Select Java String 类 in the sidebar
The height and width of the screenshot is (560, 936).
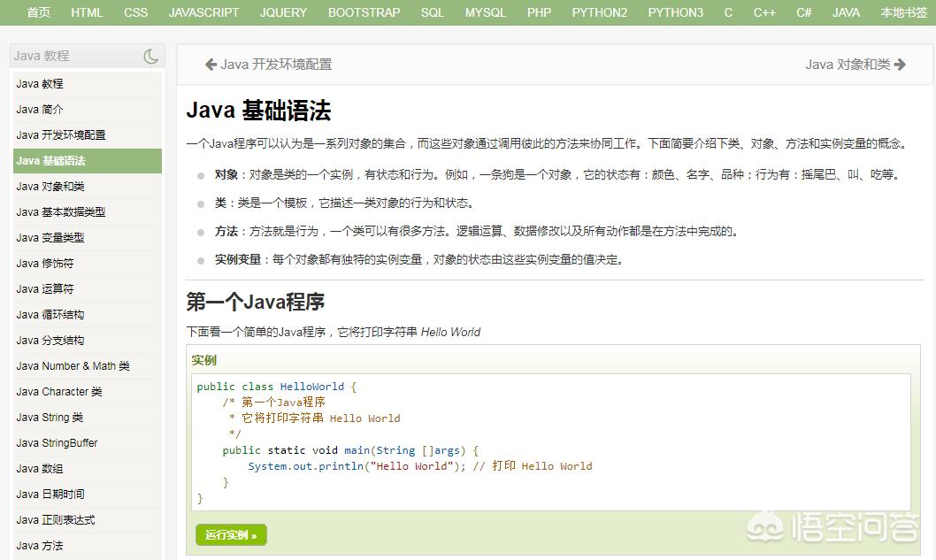tap(88, 418)
